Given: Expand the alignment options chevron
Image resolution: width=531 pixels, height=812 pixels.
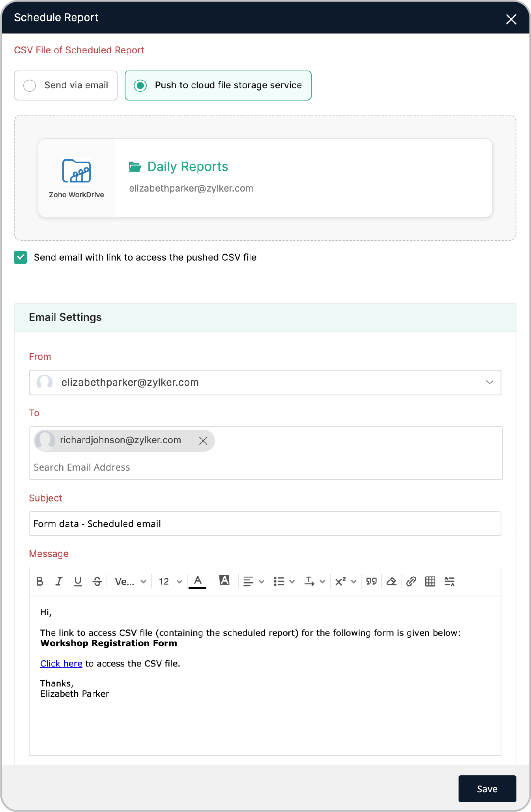Looking at the screenshot, I should tap(262, 582).
